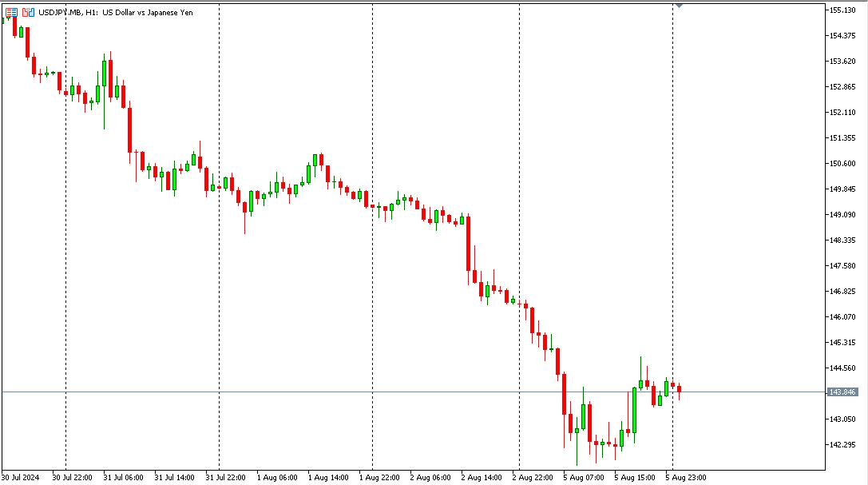Click price scale value 142.295
Viewport: 868px width, 485px height.
842,444
